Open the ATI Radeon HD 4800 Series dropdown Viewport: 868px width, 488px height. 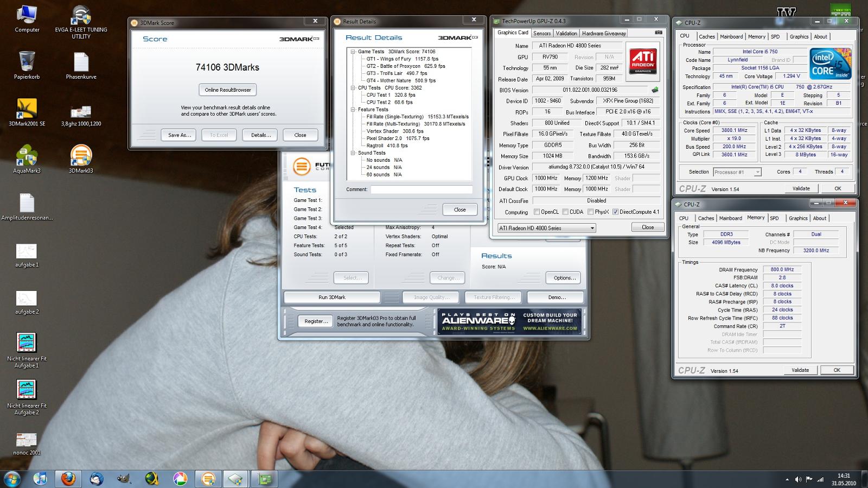pos(546,228)
